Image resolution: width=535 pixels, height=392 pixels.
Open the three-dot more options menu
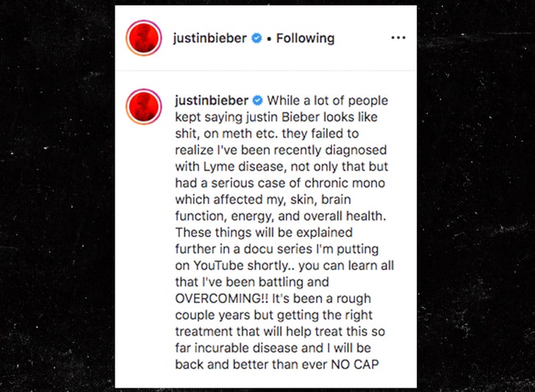[398, 38]
